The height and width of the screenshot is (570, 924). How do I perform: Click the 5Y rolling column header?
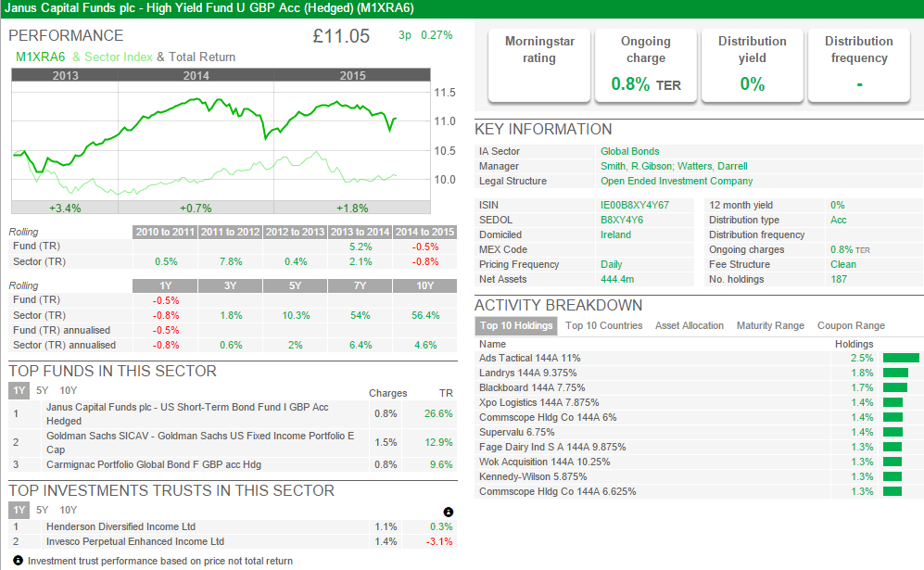(295, 285)
